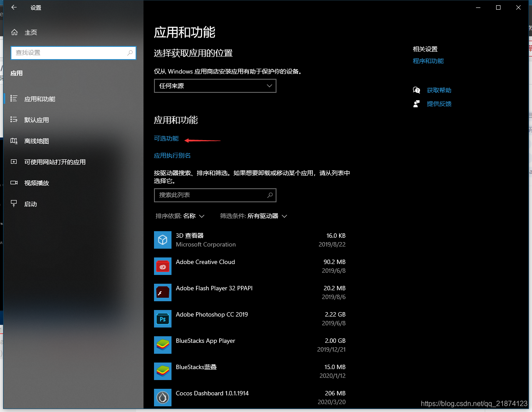Image resolution: width=532 pixels, height=412 pixels.
Task: Click the BlueStacks蓝叠 name text
Action: coord(196,367)
